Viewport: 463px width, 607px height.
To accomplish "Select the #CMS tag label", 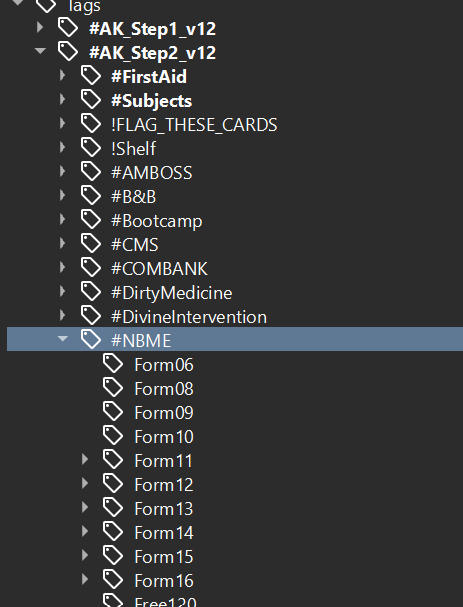I will point(135,245).
